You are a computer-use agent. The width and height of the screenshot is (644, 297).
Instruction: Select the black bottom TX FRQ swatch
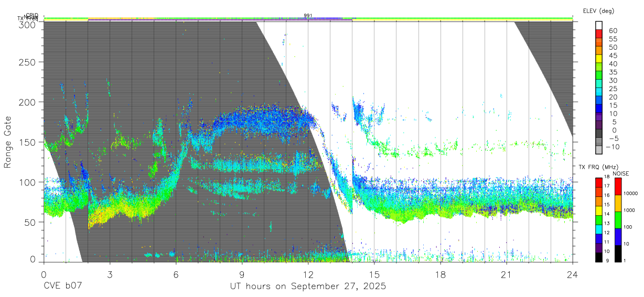[599, 257]
